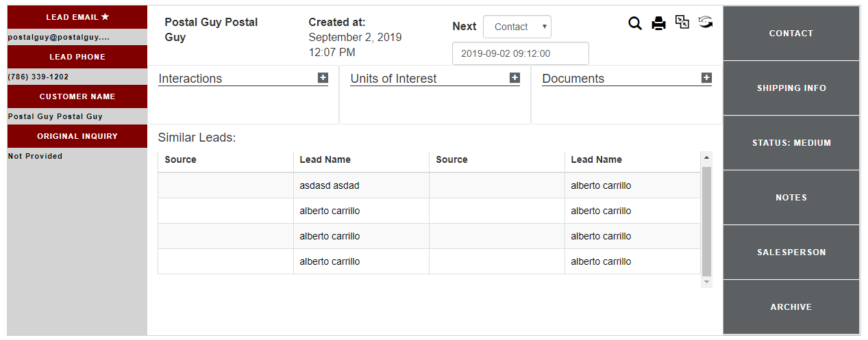Screen dimensions: 868x340
Task: Open the NOTES section
Action: click(x=791, y=198)
